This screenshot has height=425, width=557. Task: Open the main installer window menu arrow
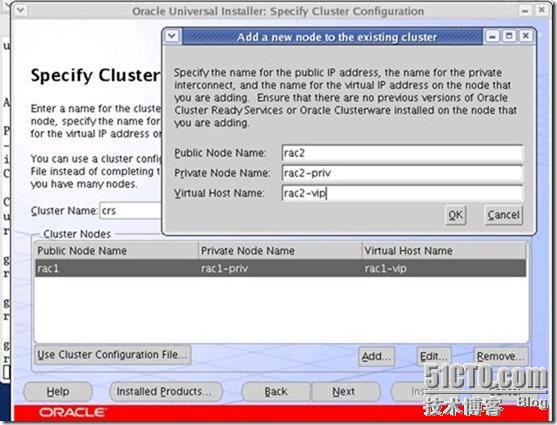(x=20, y=10)
